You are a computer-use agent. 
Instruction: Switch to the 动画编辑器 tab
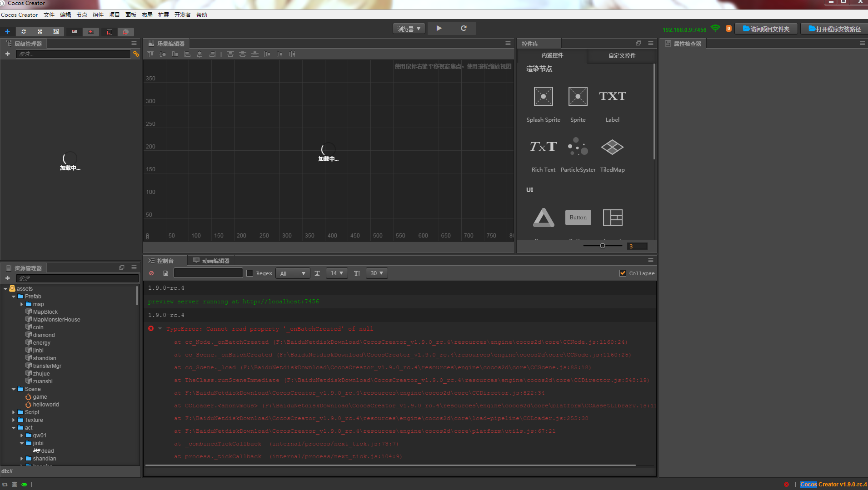point(211,261)
